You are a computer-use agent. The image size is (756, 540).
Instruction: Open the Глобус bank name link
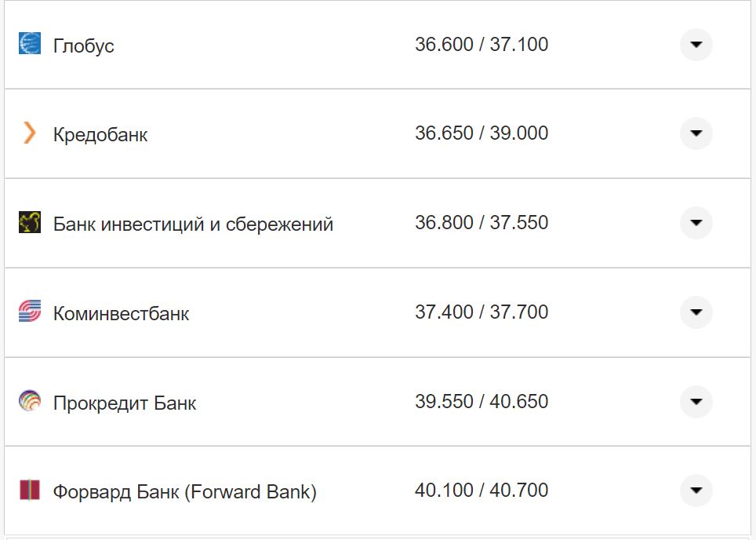point(84,46)
